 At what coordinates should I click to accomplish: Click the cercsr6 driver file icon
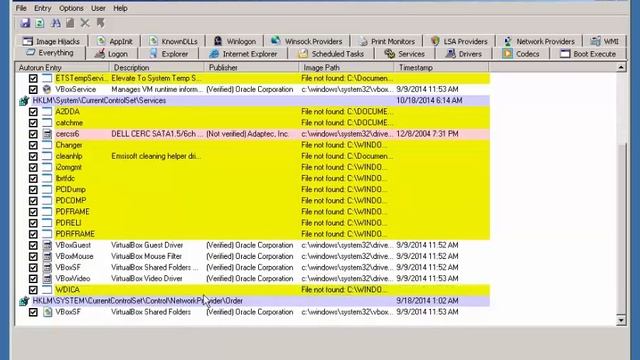coord(47,134)
